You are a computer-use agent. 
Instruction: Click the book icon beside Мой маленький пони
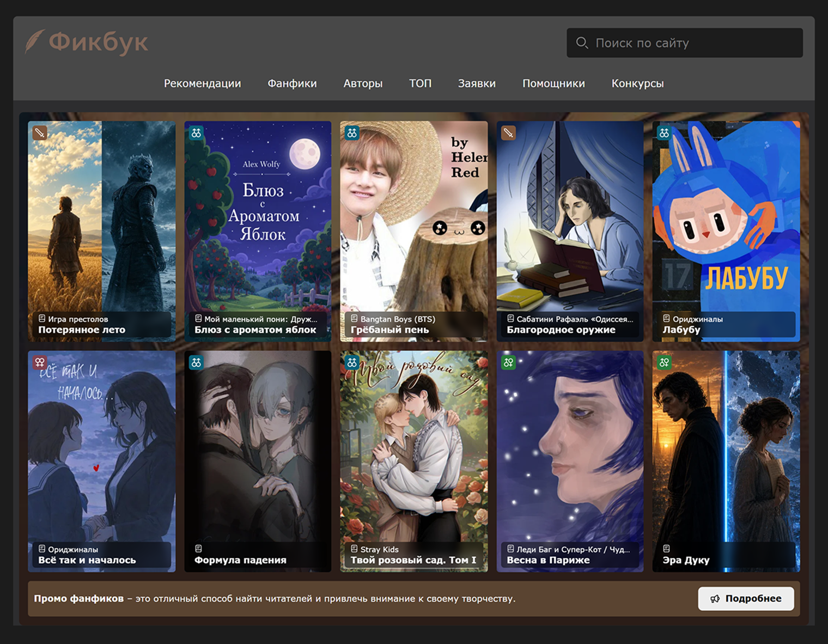pos(198,319)
